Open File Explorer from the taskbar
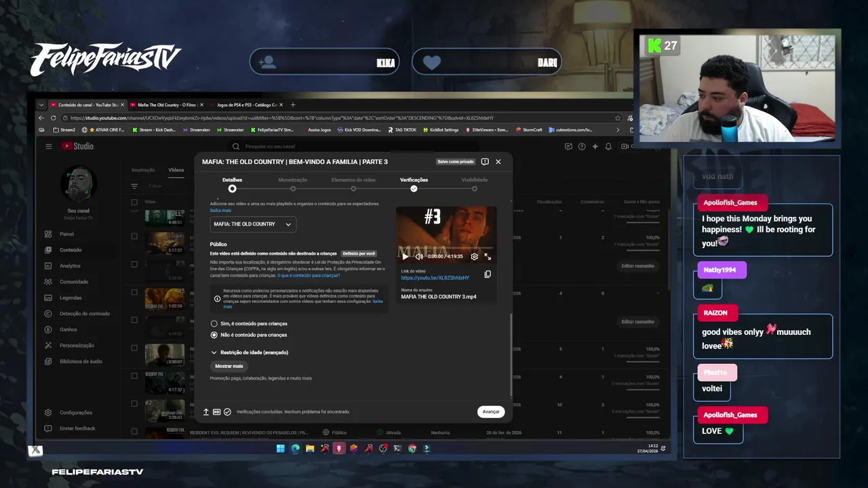 click(310, 448)
